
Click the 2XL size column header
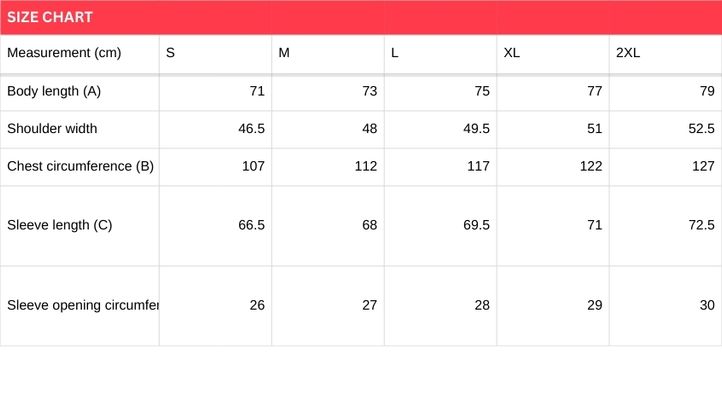pyautogui.click(x=627, y=53)
